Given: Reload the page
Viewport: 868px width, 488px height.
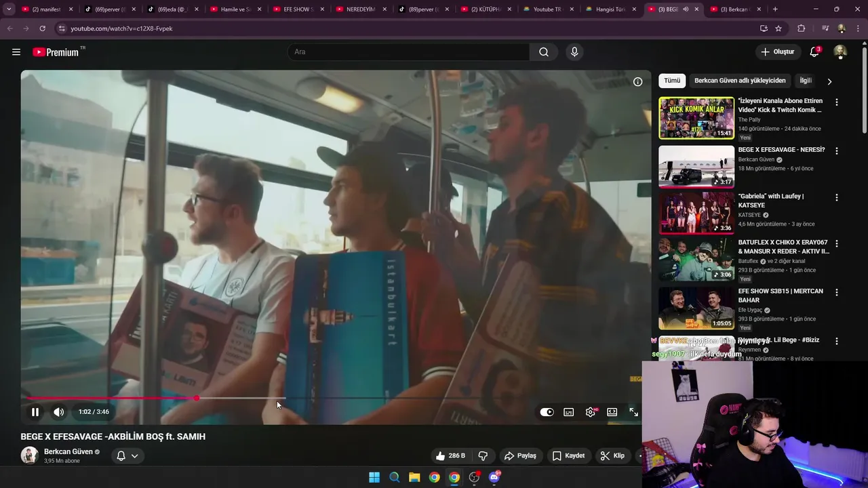Looking at the screenshot, I should (x=42, y=28).
